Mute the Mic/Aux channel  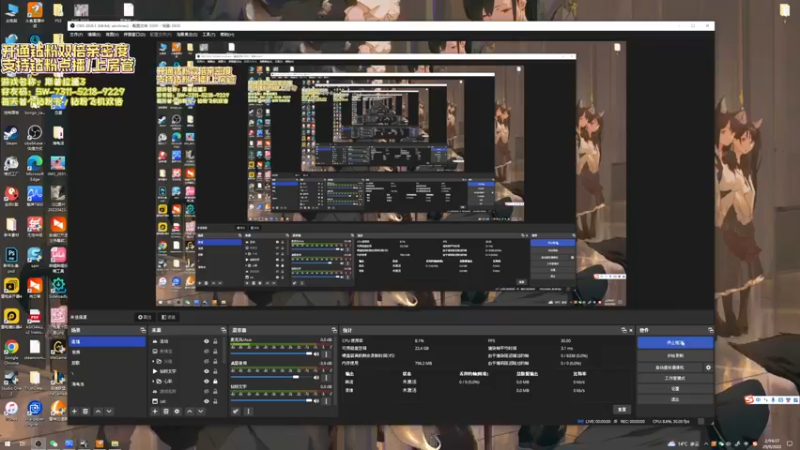tap(316, 354)
